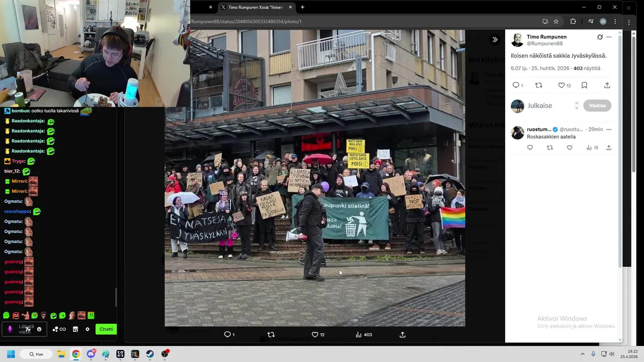Toggle the purple microphone in chat input
Image resolution: width=644 pixels, height=362 pixels.
point(10,329)
